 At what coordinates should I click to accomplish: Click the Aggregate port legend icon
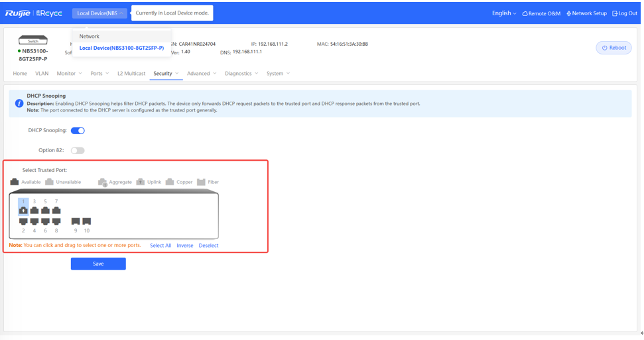(x=102, y=182)
